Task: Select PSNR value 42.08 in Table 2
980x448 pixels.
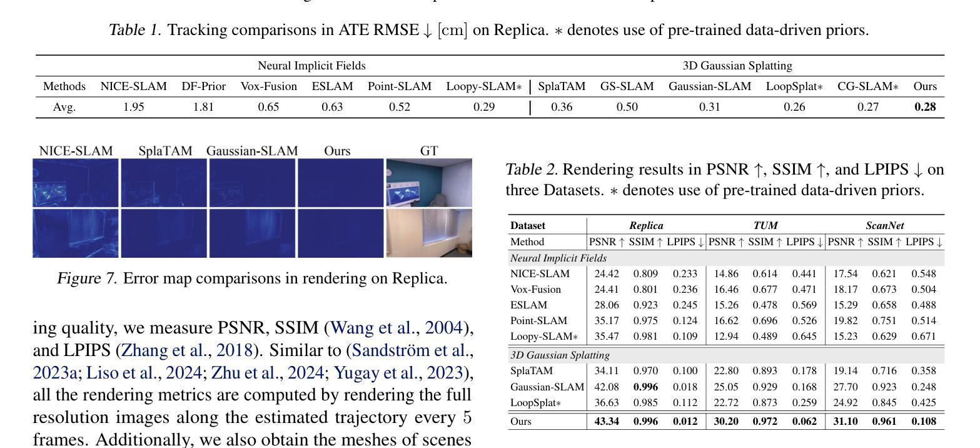Action: tap(605, 387)
